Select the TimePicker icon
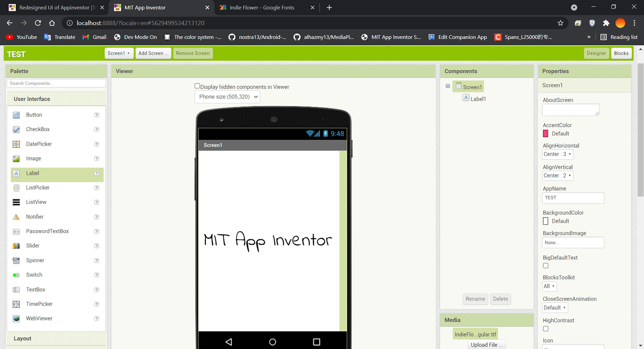The width and height of the screenshot is (644, 349). click(x=16, y=304)
